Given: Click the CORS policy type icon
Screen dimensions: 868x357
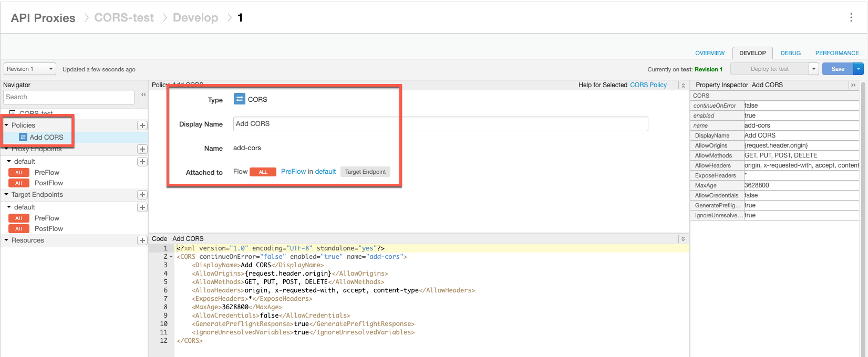Looking at the screenshot, I should click(240, 99).
